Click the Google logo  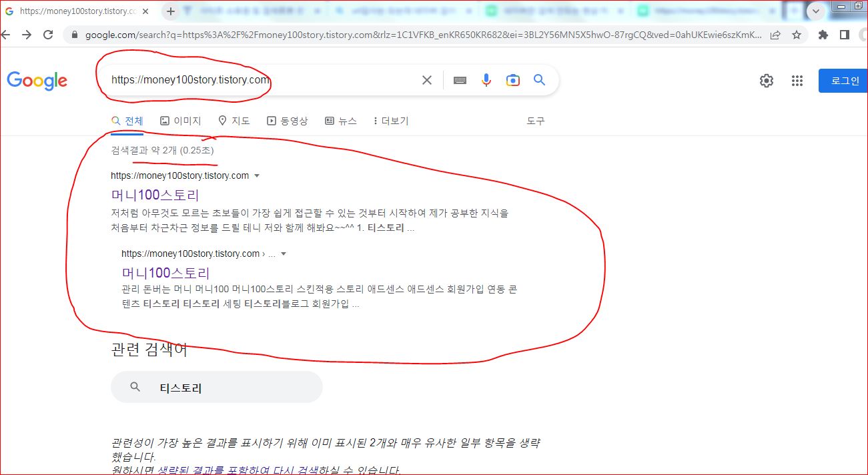pos(37,81)
